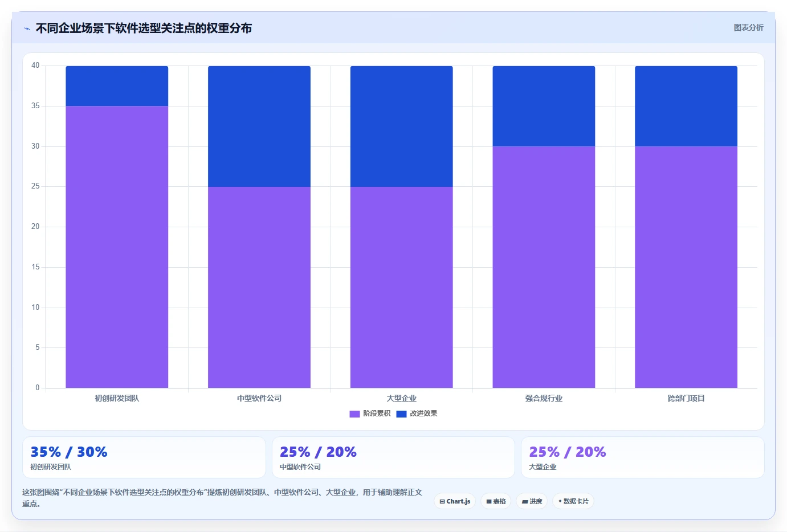Click the y-axis value 35
The image size is (787, 532).
(x=35, y=106)
